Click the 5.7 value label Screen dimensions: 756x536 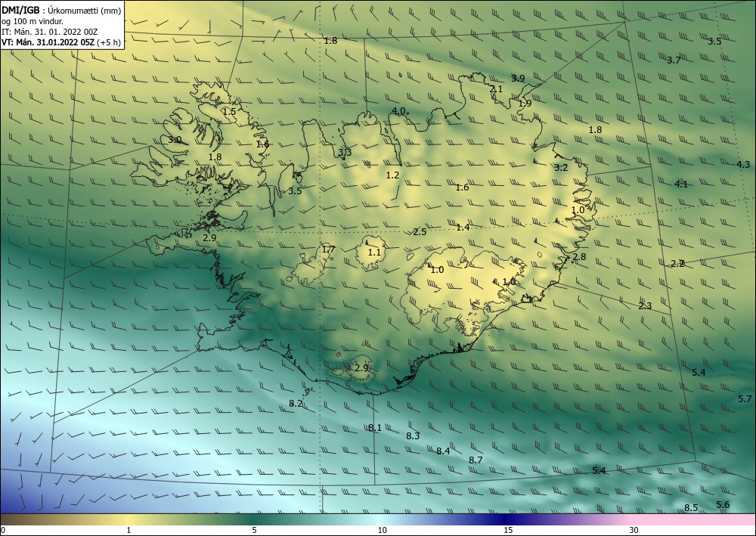coord(745,398)
